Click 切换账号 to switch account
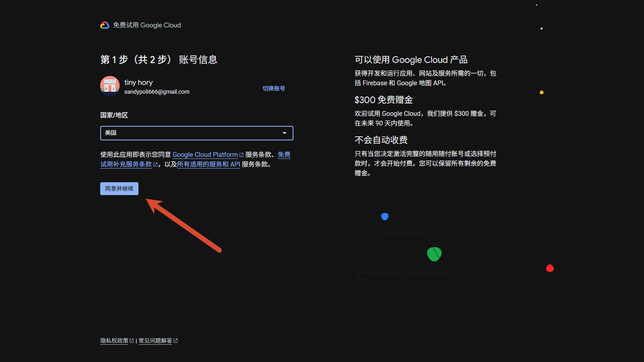 (274, 88)
